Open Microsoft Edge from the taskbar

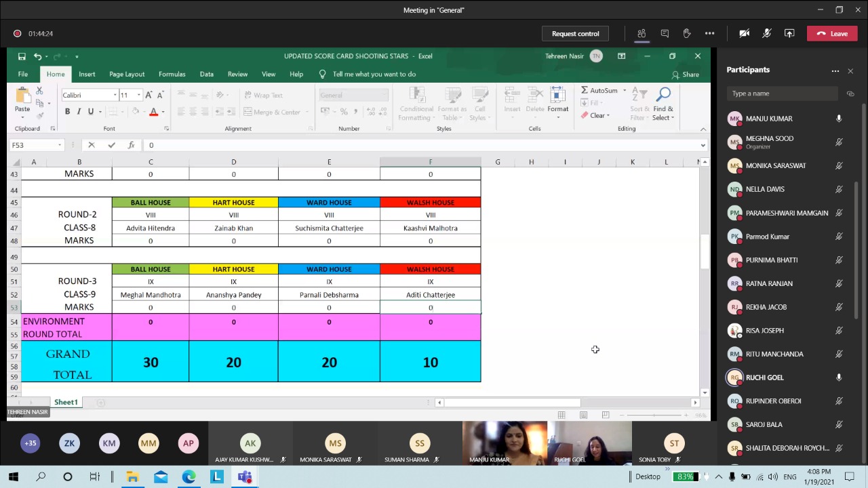189,476
